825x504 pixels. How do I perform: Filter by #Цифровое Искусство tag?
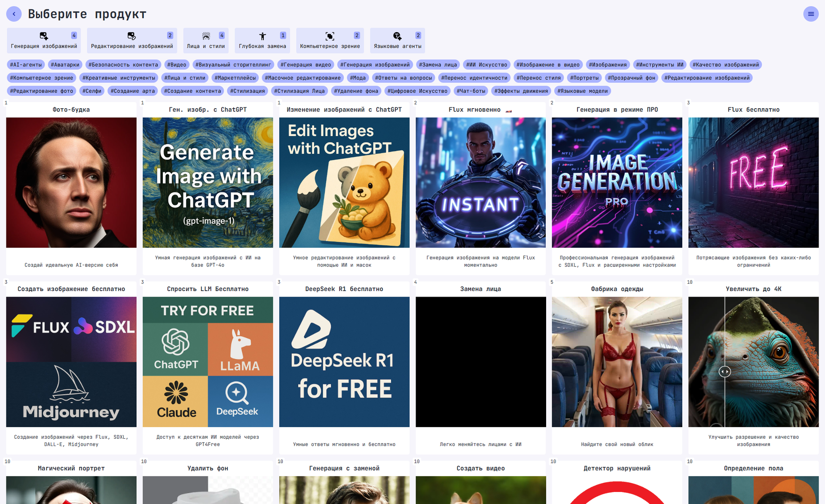pyautogui.click(x=418, y=91)
